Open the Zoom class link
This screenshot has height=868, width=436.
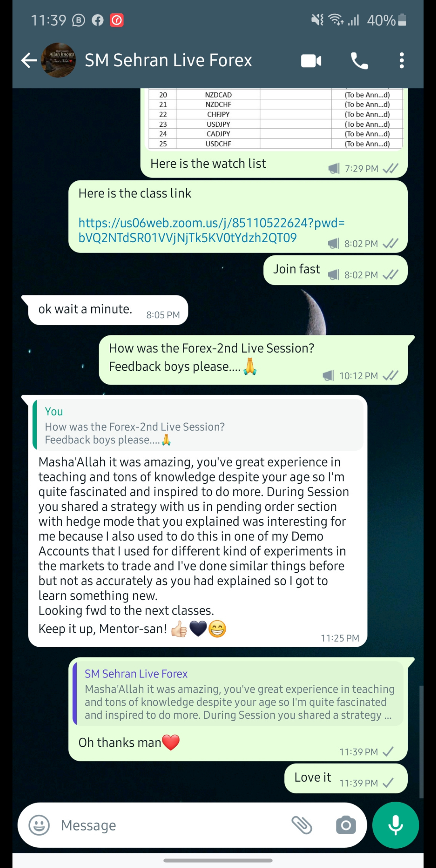[x=211, y=230]
